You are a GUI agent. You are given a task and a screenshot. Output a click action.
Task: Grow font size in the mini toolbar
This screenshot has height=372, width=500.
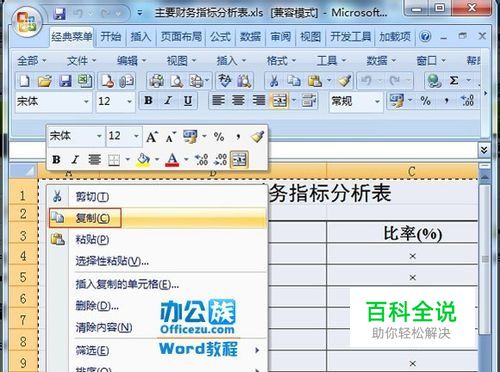[x=152, y=137]
